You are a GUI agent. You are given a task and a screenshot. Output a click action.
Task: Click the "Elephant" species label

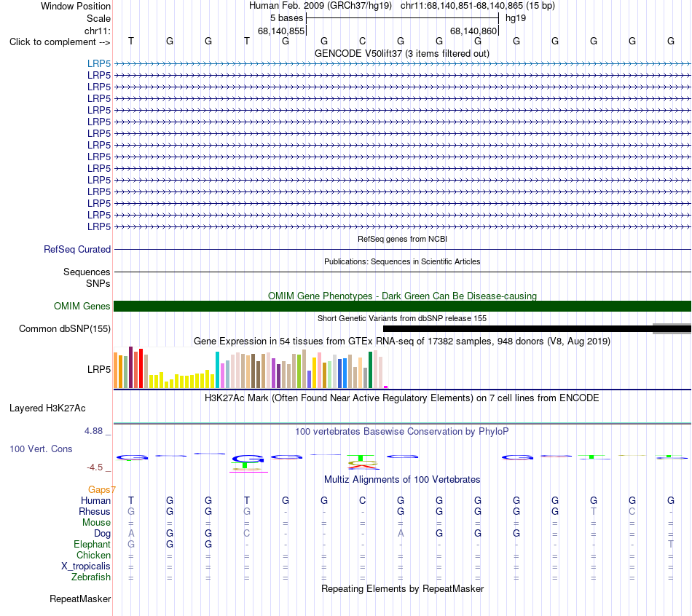[93, 544]
